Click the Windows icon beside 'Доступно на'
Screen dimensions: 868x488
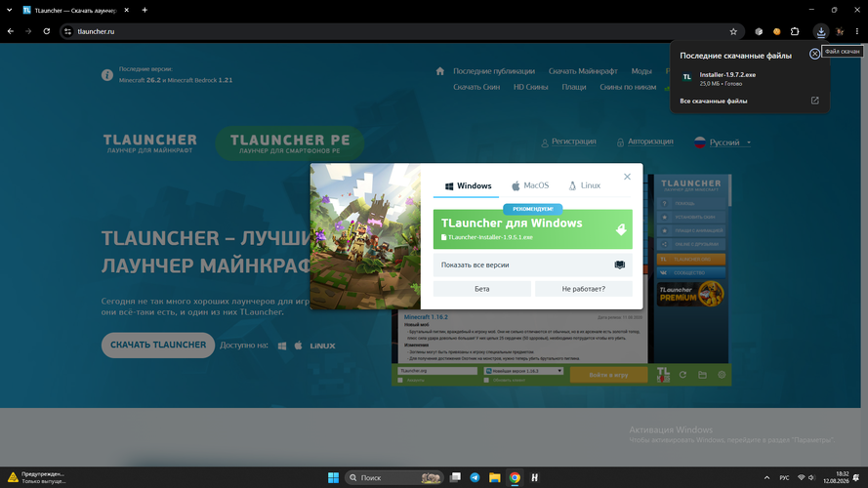pyautogui.click(x=282, y=346)
